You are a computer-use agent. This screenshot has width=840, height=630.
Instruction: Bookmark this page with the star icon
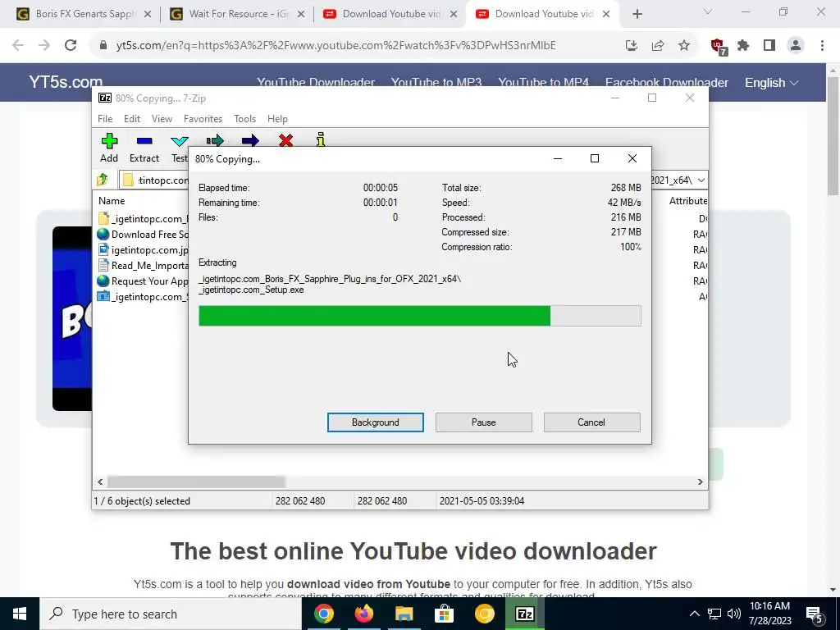point(684,46)
